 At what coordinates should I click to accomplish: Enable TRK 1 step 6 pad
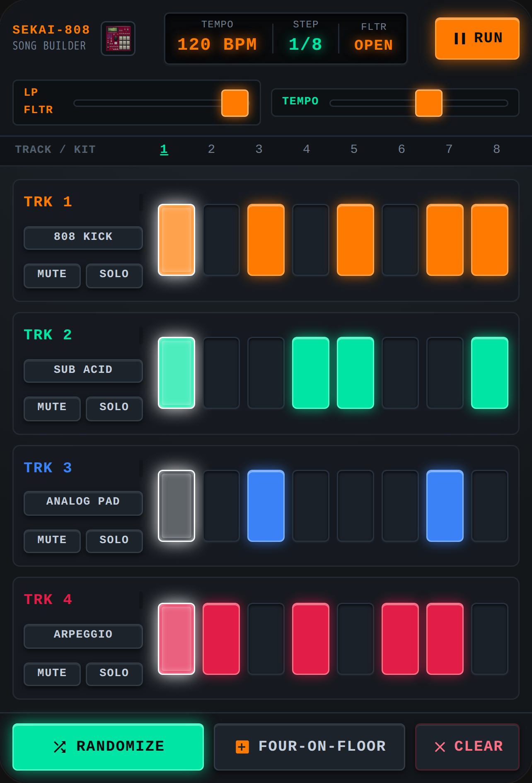pos(400,240)
